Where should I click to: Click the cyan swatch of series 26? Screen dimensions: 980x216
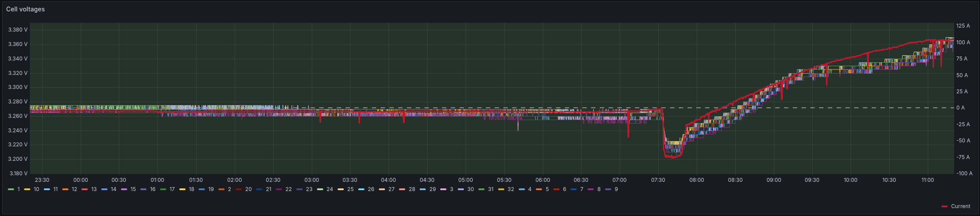point(361,189)
